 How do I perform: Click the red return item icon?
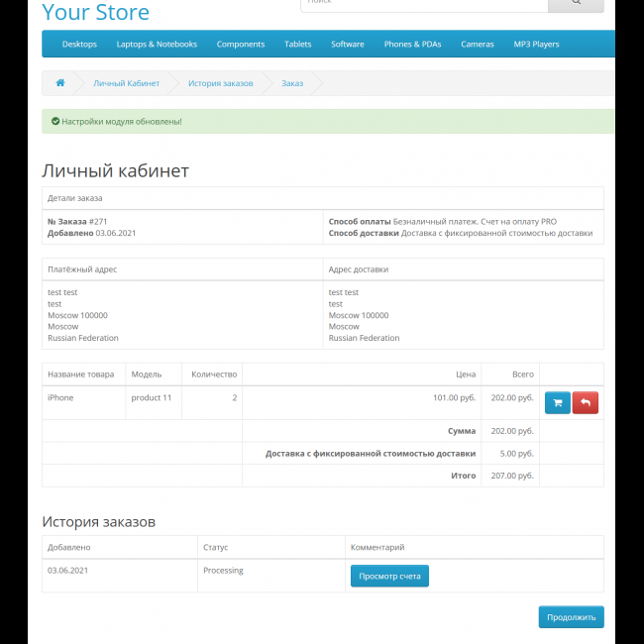(x=586, y=403)
